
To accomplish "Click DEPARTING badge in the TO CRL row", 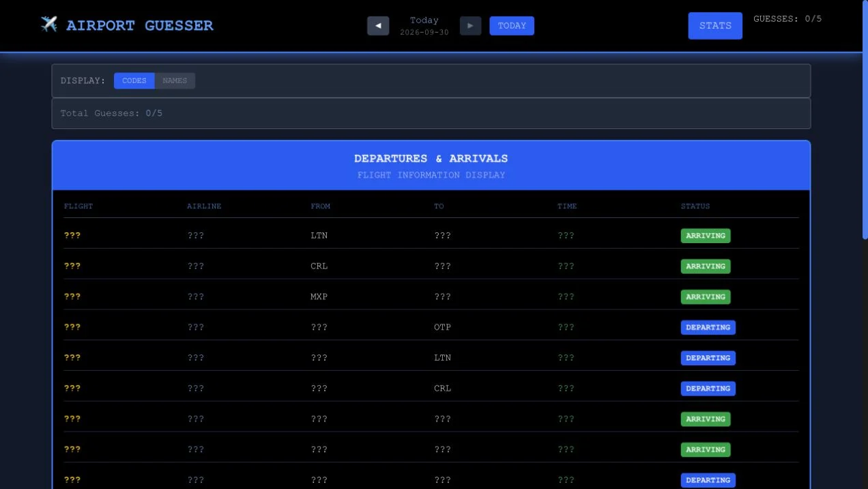I will click(x=708, y=389).
